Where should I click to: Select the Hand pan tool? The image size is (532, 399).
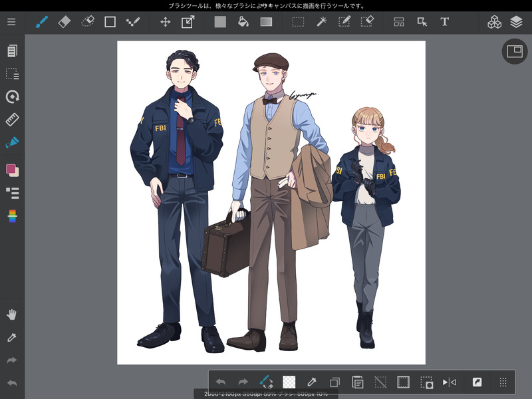coord(11,315)
